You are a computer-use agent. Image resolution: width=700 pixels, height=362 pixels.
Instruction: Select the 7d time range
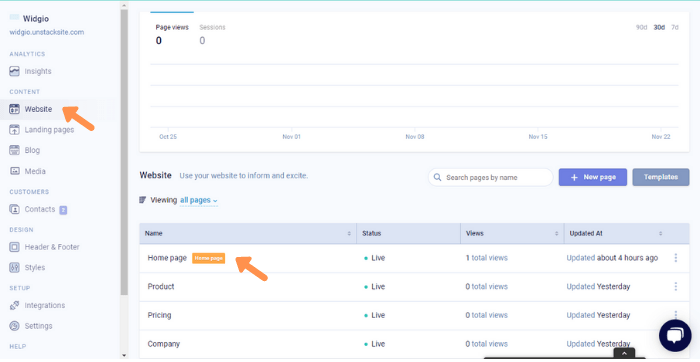pyautogui.click(x=675, y=27)
